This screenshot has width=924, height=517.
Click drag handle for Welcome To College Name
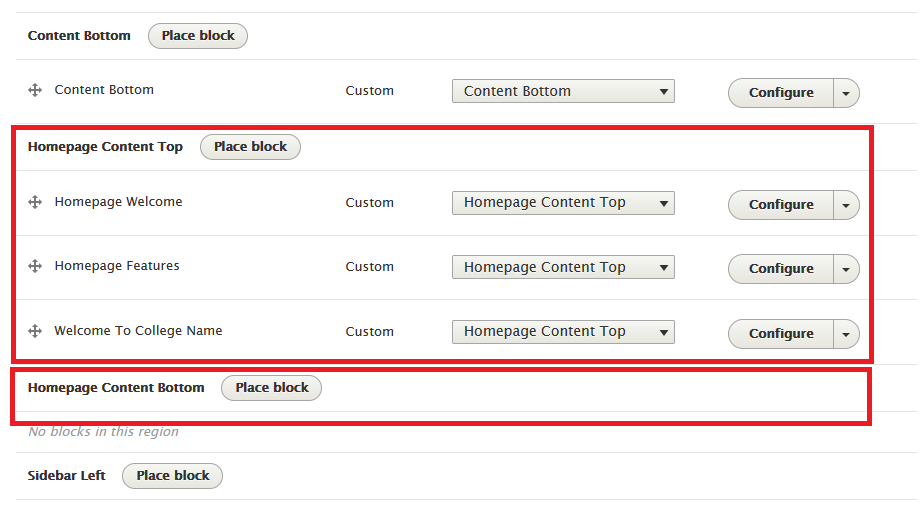click(x=35, y=331)
